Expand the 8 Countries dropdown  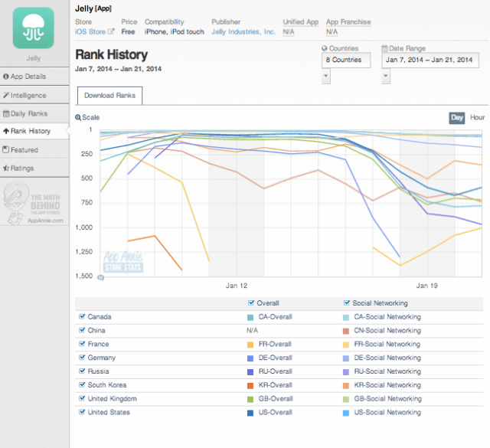[x=347, y=60]
